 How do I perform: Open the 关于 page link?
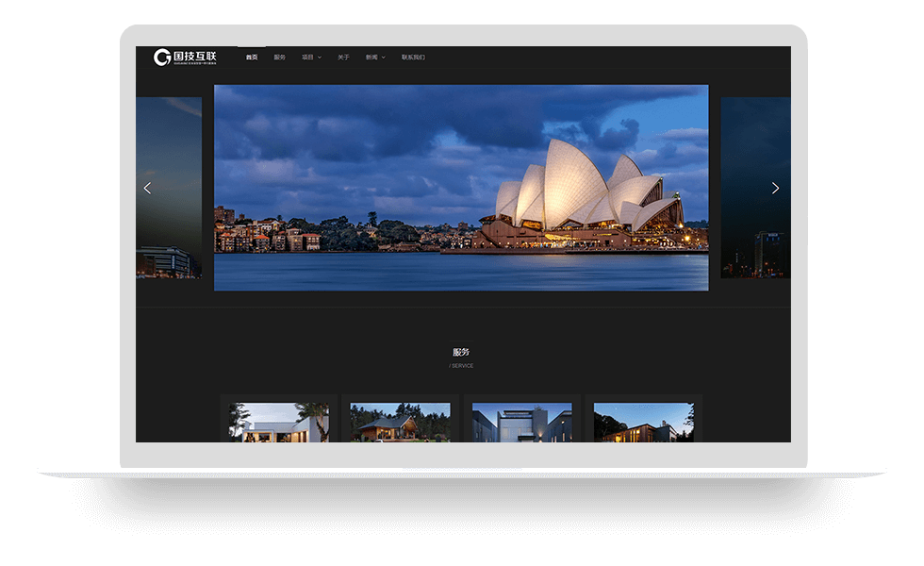[x=343, y=58]
